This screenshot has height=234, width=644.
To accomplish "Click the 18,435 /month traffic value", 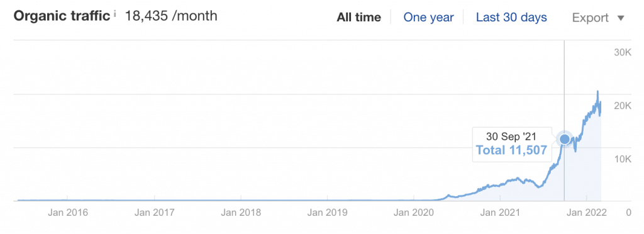I will click(171, 16).
